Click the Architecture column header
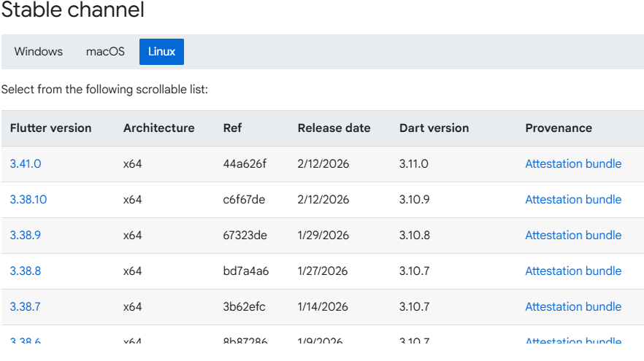 159,128
